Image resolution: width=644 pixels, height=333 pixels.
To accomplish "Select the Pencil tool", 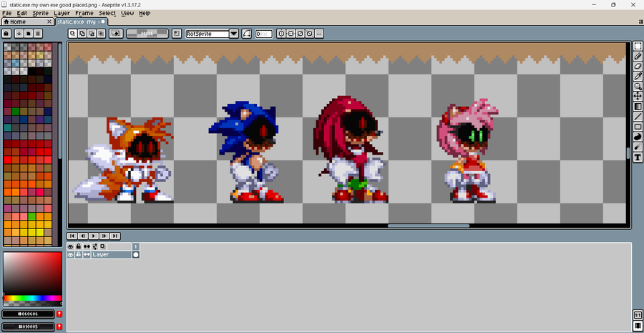I will [x=638, y=56].
